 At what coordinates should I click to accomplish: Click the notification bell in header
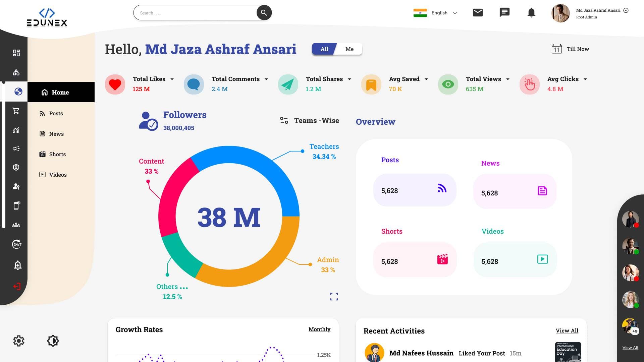point(531,13)
